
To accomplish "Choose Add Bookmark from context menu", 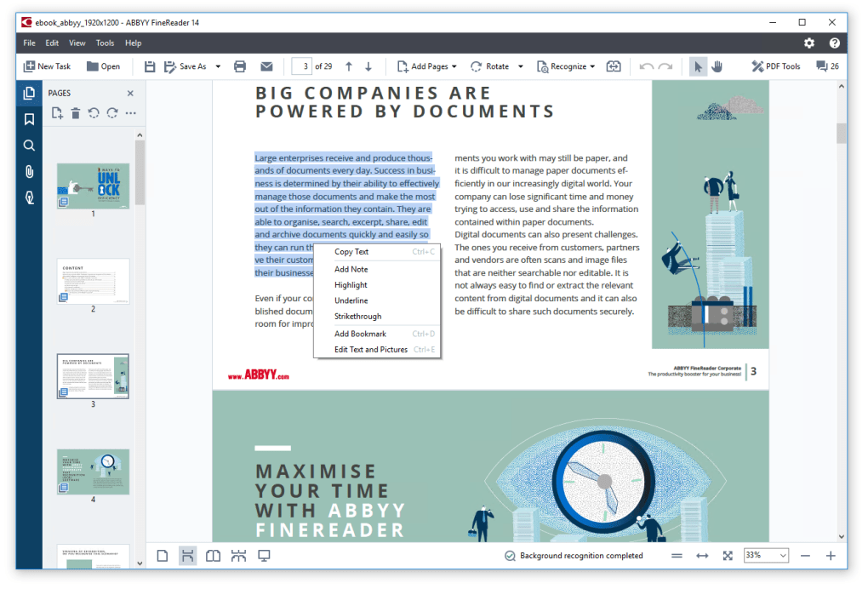I will tap(377, 334).
